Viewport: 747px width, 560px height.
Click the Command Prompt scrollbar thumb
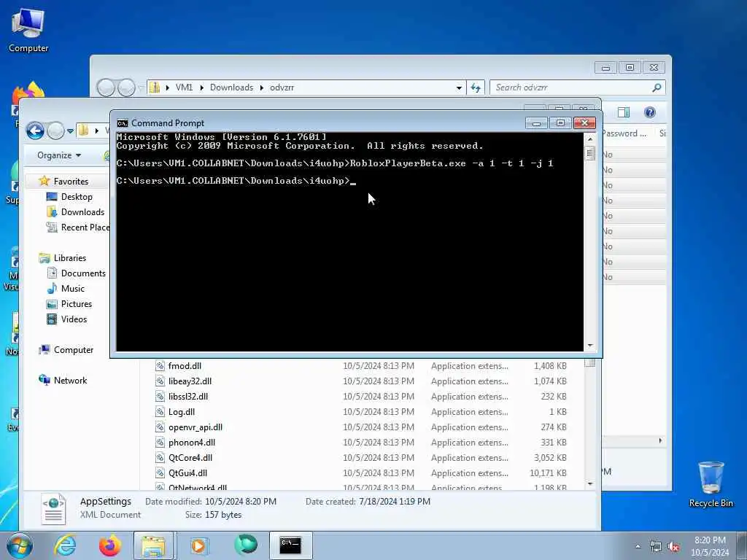pos(590,153)
